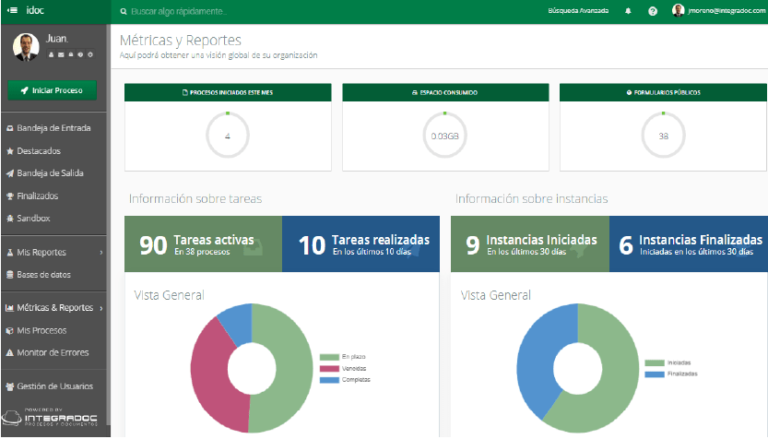Click the Integradoc logo at sidebar bottom
The width and height of the screenshot is (768, 439).
pos(49,417)
